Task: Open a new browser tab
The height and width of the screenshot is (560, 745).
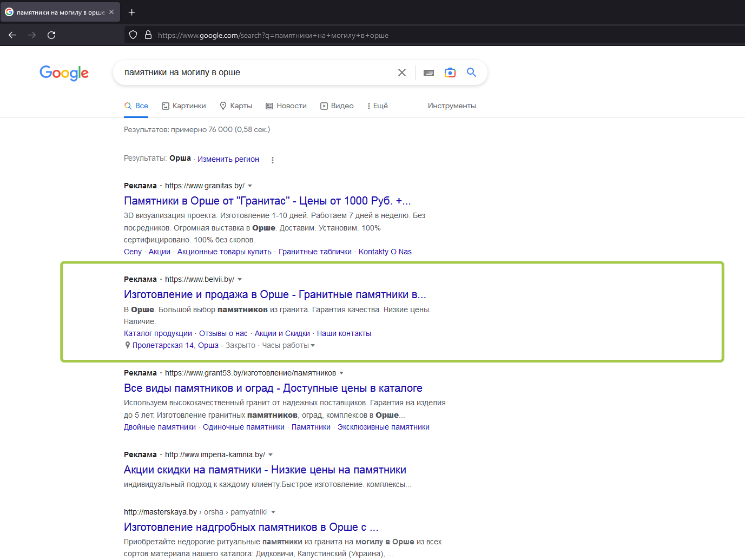Action: pyautogui.click(x=132, y=12)
